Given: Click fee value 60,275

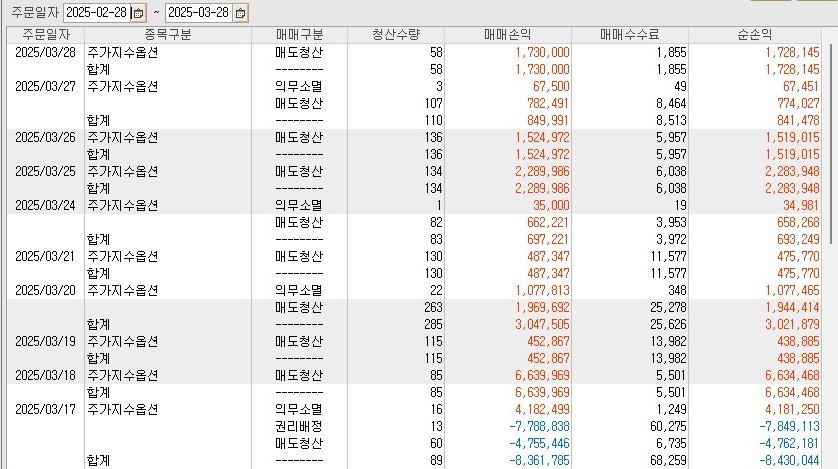Looking at the screenshot, I should click(668, 426).
